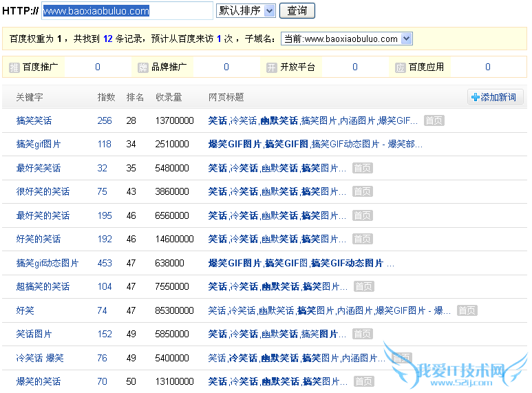This screenshot has width=532, height=393.
Task: Open keyword link 笑话图片
Action: tap(34, 334)
